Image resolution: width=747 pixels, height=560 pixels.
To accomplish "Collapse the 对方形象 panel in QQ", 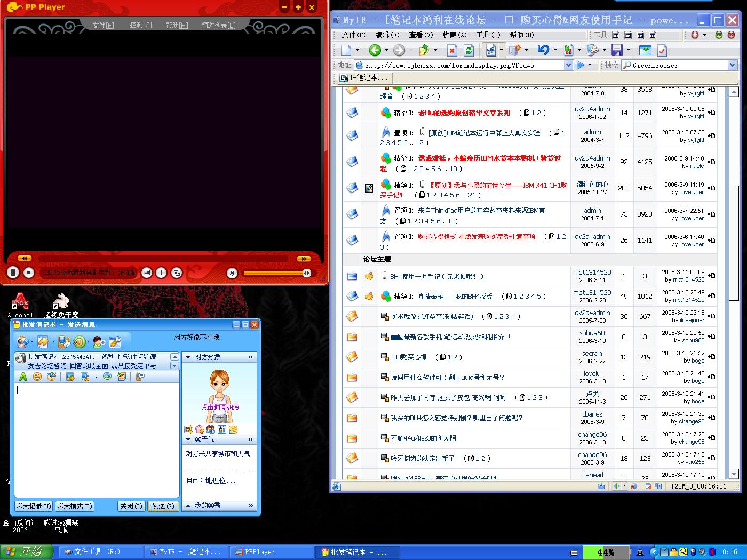I will (188, 357).
